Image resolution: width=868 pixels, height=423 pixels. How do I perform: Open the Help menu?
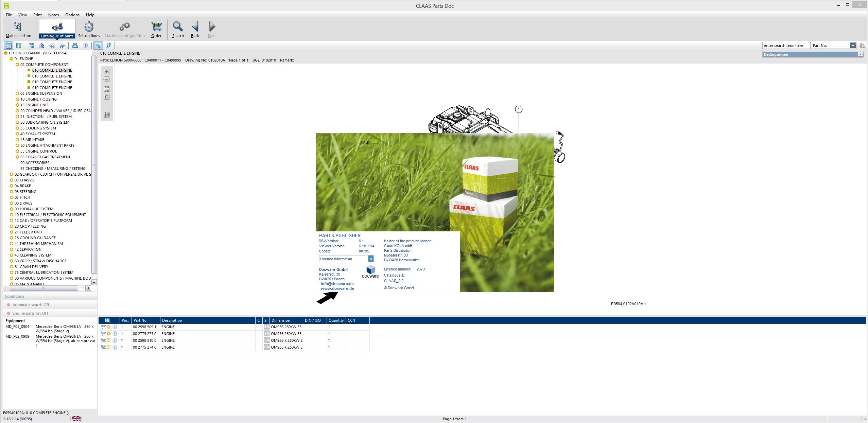(90, 15)
